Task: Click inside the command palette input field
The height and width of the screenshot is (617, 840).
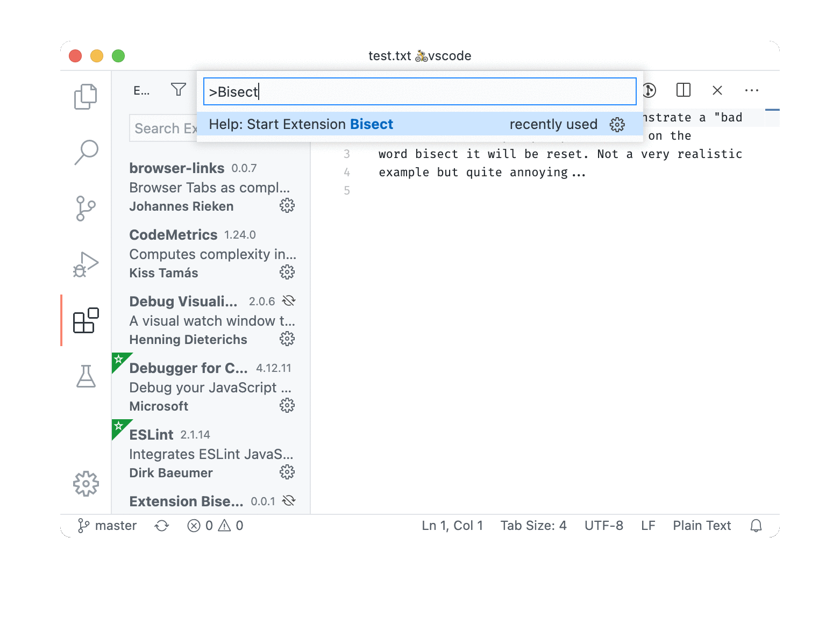Action: (x=419, y=91)
